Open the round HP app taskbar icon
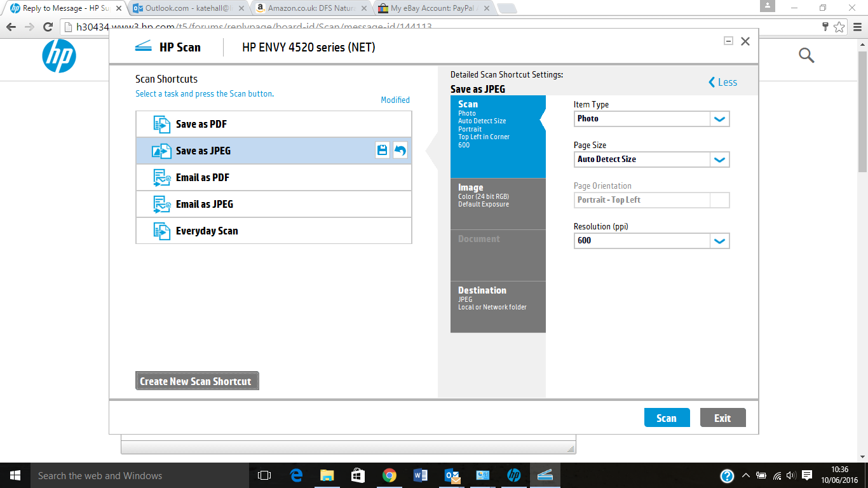This screenshot has width=868, height=488. pos(514,475)
